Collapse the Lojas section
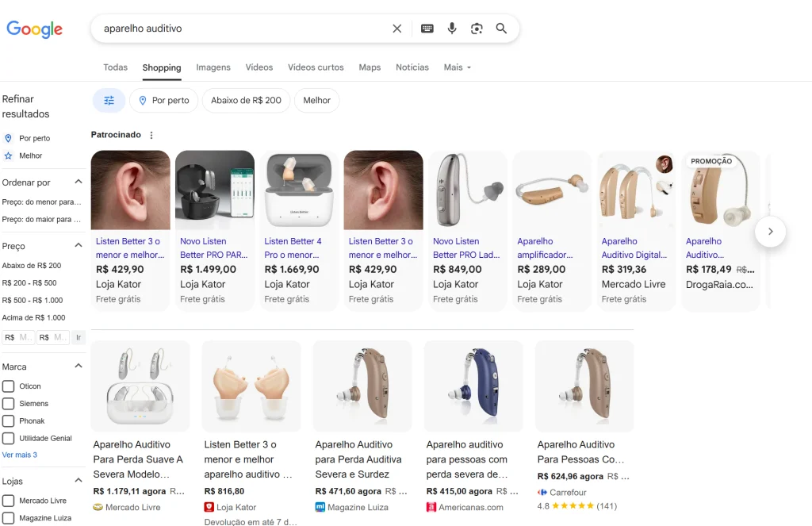Image resolution: width=812 pixels, height=526 pixels. click(x=79, y=481)
